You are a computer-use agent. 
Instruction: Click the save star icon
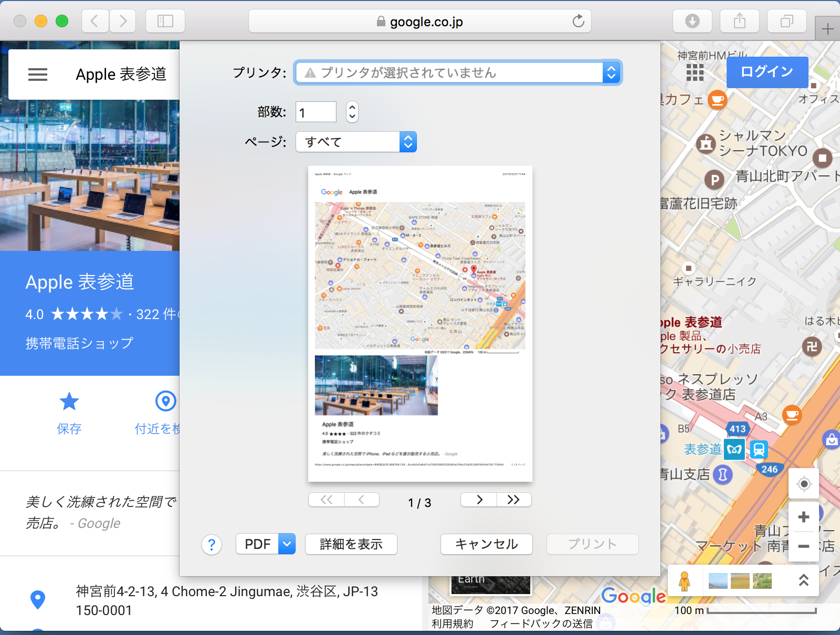pyautogui.click(x=69, y=402)
